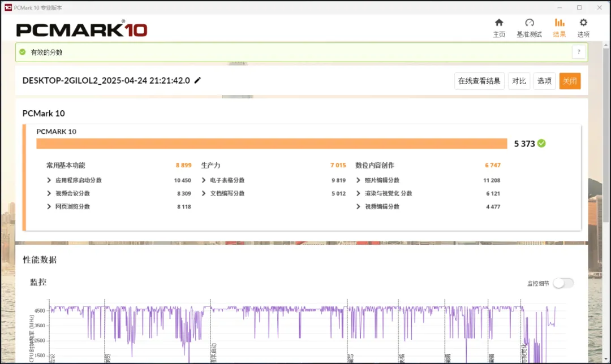This screenshot has width=611, height=364.
Task: Expand the 视频编辑分数 row
Action: click(x=358, y=206)
